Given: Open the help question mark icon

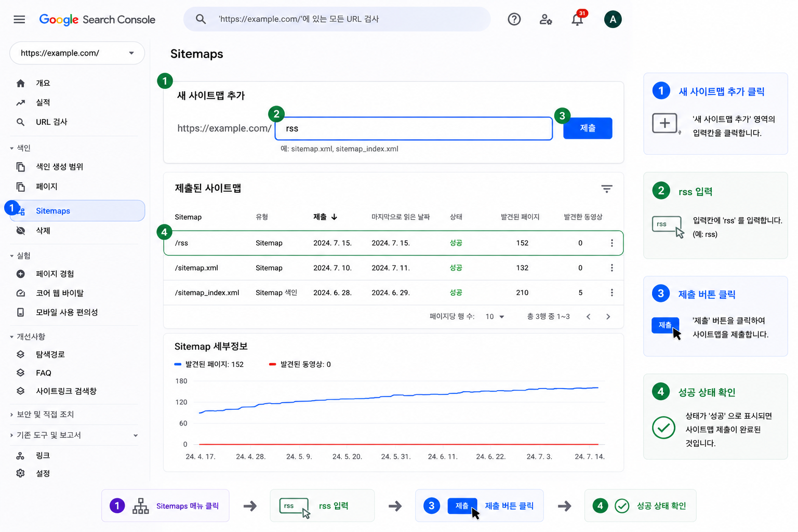Looking at the screenshot, I should [514, 19].
